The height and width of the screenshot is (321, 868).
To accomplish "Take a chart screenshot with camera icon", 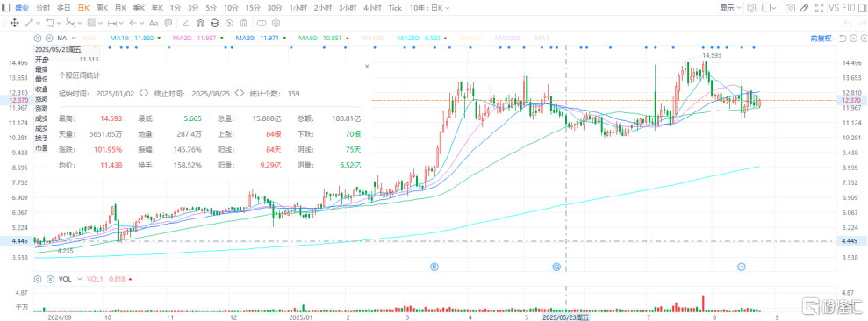I will [791, 8].
